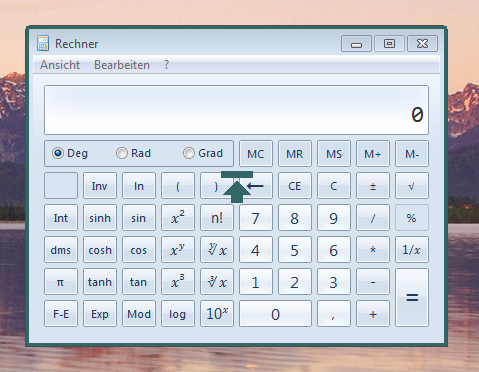
Task: Open the Ansicht menu
Action: point(60,65)
